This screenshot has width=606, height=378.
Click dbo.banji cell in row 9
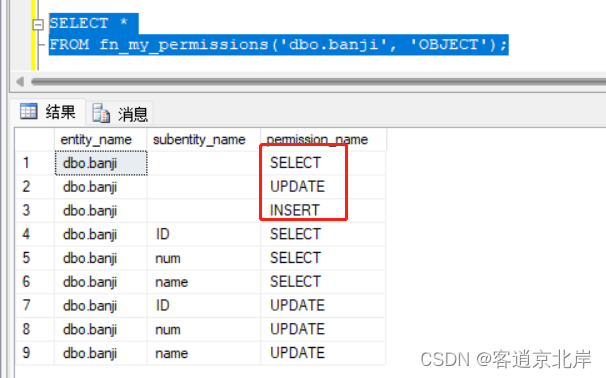coord(100,353)
